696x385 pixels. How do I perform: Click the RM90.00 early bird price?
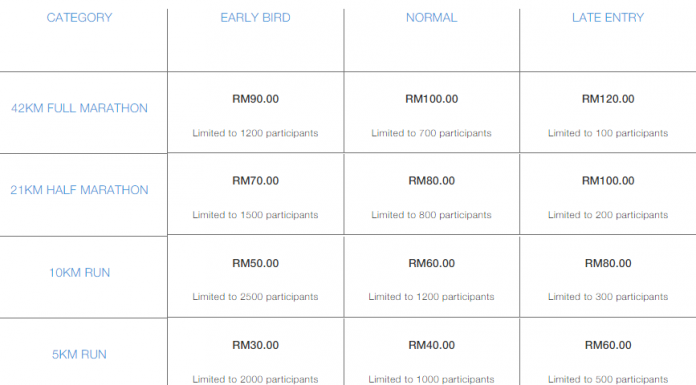pos(255,99)
